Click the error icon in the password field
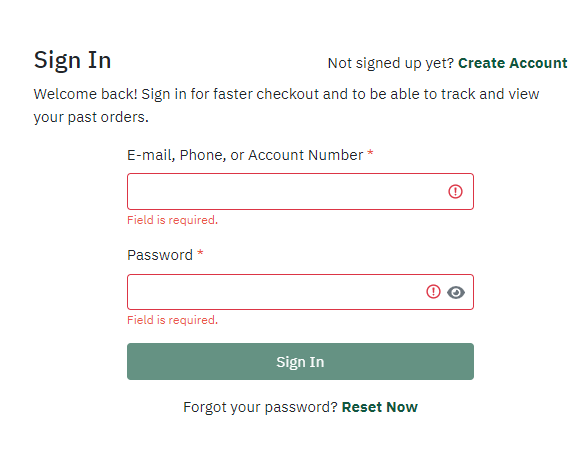588x467 pixels. [433, 291]
